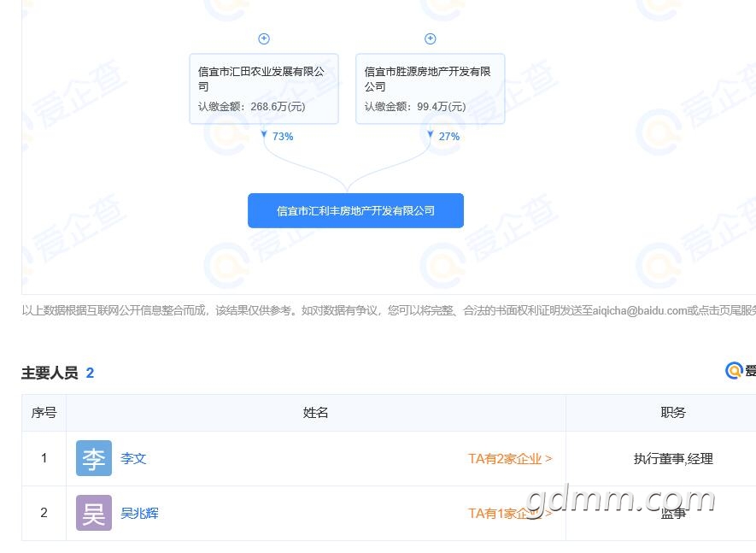The width and height of the screenshot is (756, 553).
Task: Click the 职务 column header
Action: pyautogui.click(x=672, y=413)
